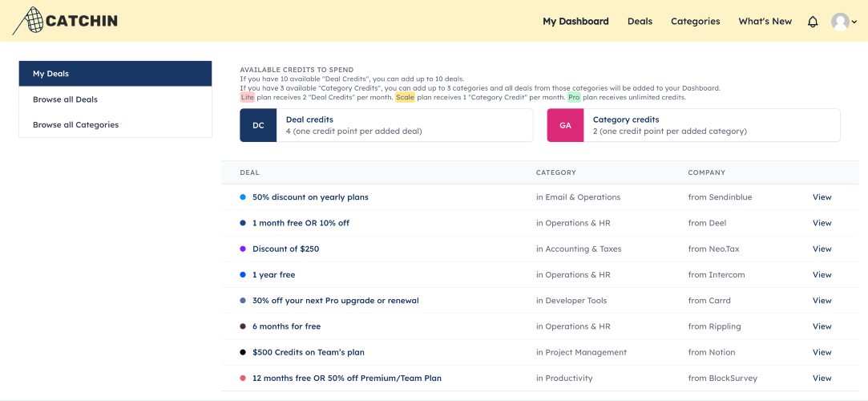
Task: Open the user avatar menu
Action: (x=844, y=22)
